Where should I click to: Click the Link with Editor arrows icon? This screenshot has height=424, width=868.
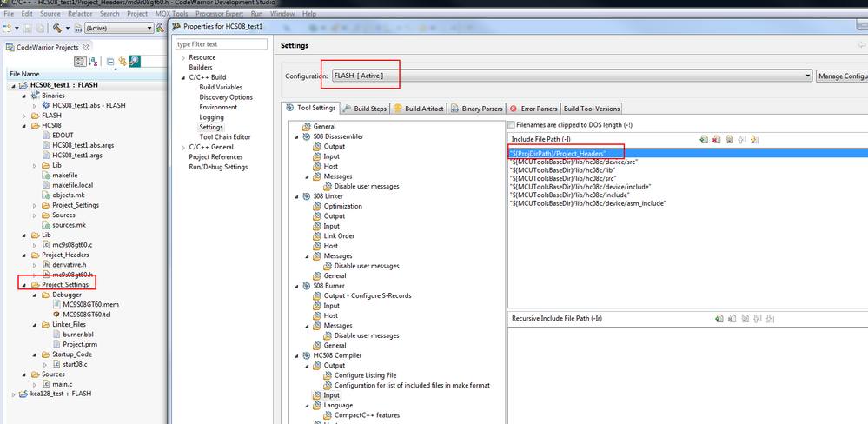[x=123, y=62]
